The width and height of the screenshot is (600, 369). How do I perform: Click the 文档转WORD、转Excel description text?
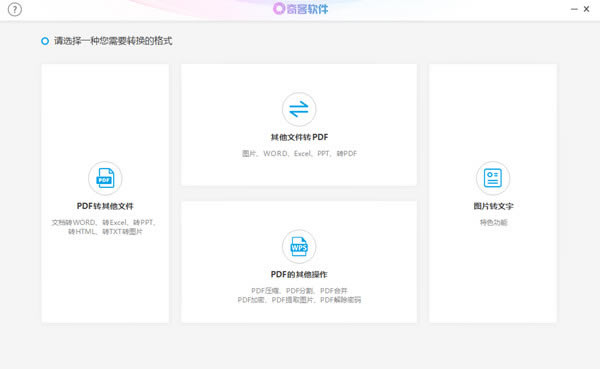[x=104, y=222]
